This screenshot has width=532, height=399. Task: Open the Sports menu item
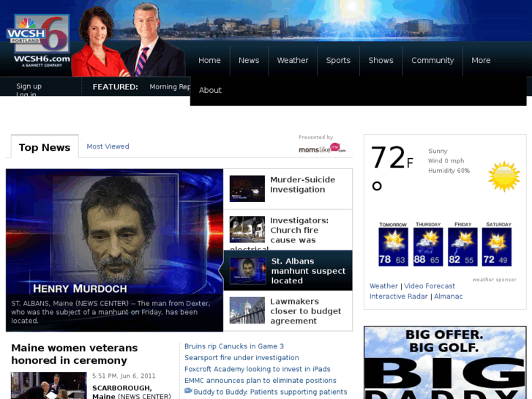[x=338, y=61]
